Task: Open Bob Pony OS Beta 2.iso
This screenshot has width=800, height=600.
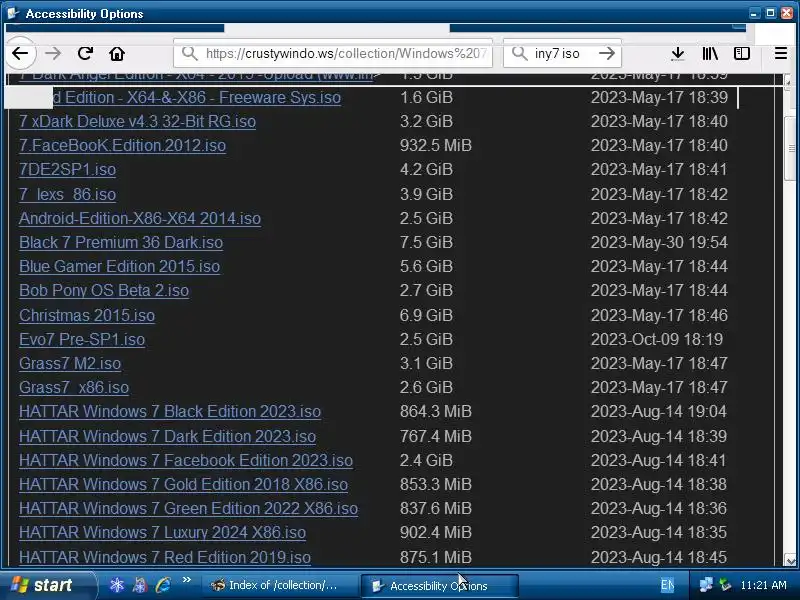Action: pyautogui.click(x=104, y=290)
